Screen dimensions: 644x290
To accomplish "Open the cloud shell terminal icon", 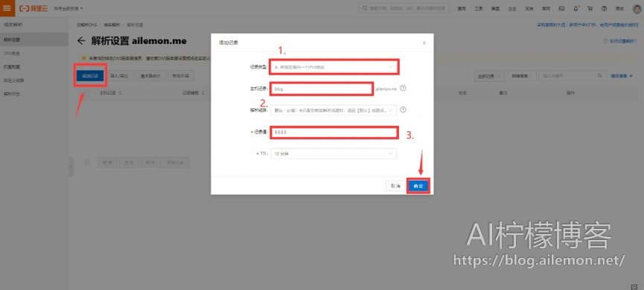I will click(x=561, y=8).
